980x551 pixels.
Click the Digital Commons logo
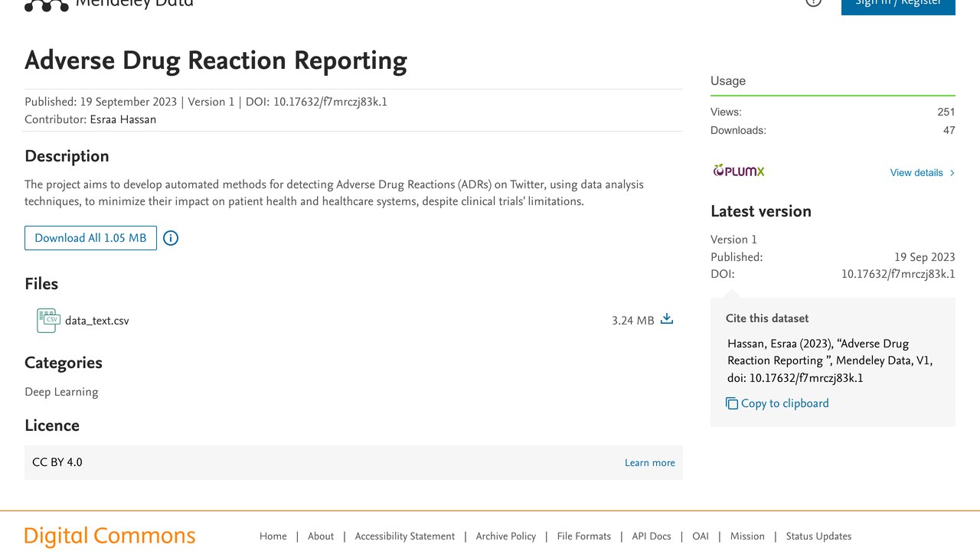[x=110, y=536]
